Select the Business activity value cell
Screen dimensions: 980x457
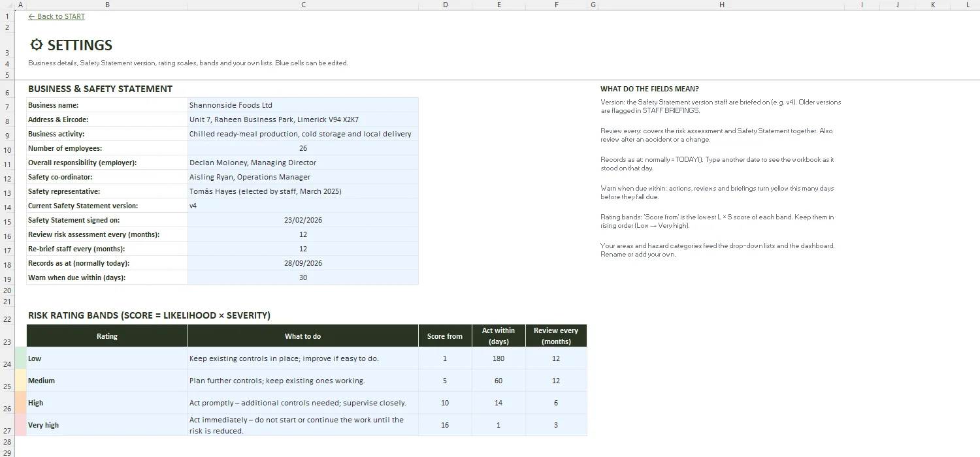click(302, 134)
